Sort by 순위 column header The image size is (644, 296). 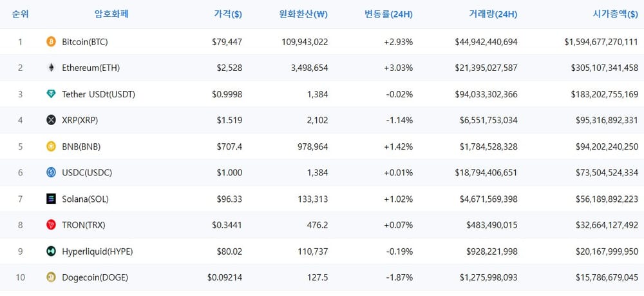pyautogui.click(x=20, y=14)
